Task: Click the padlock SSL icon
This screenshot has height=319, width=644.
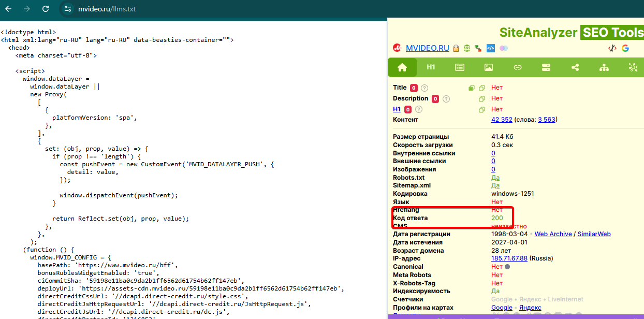Action: coord(456,48)
